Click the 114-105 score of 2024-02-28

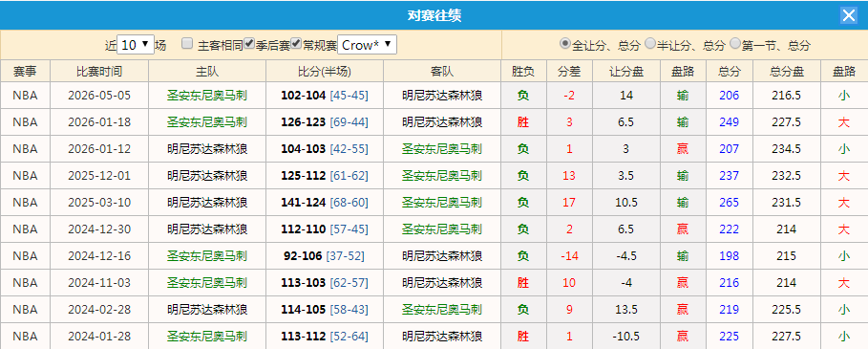point(304,309)
